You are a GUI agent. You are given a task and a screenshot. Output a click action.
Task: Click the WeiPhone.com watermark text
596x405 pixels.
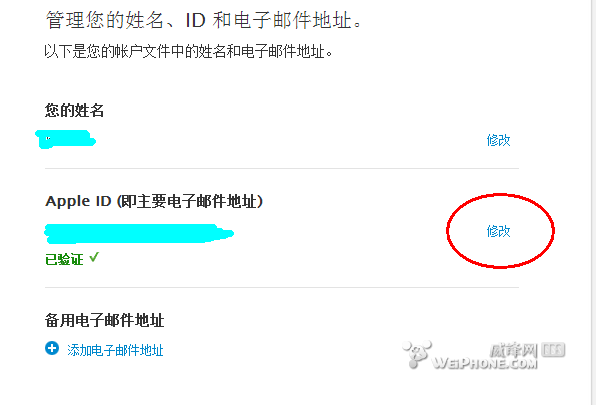click(x=485, y=363)
